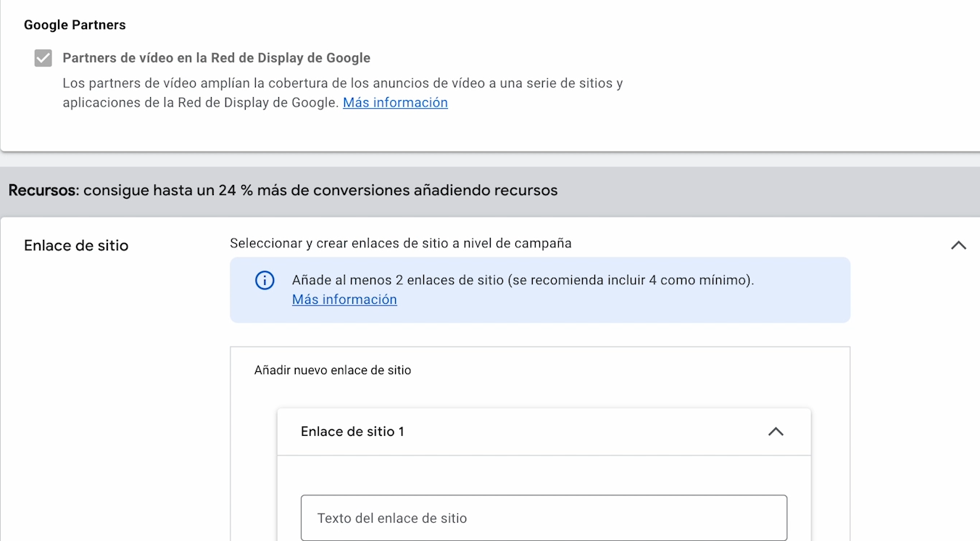The height and width of the screenshot is (541, 980).
Task: Click the Añadir nuevo enlace de sitio label
Action: pyautogui.click(x=333, y=371)
